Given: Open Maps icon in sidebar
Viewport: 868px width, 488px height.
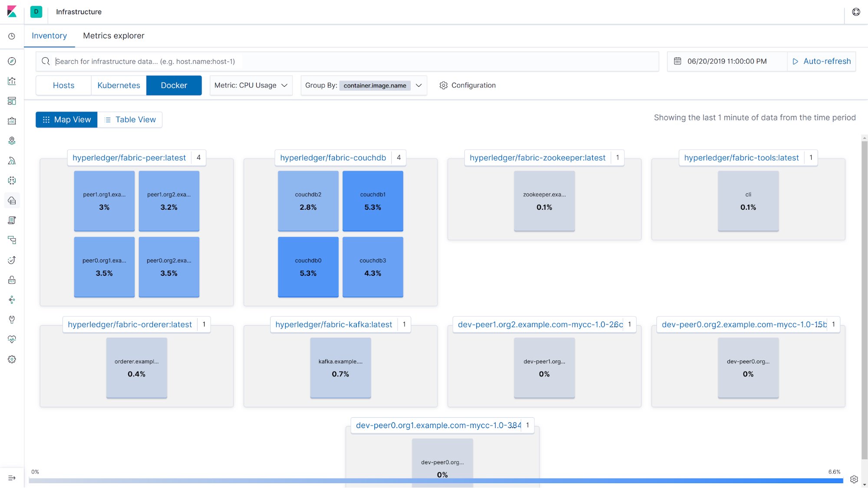Looking at the screenshot, I should tap(12, 141).
